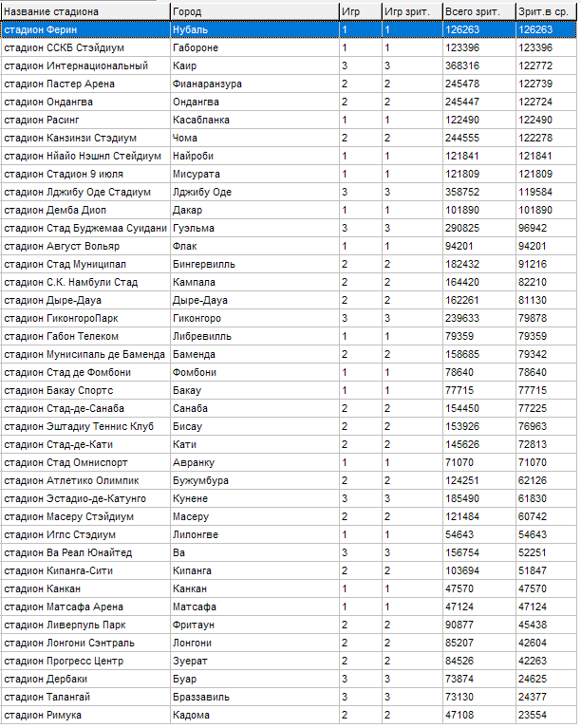
Task: Sort by the Название стадиона column header
Action: 85,11
